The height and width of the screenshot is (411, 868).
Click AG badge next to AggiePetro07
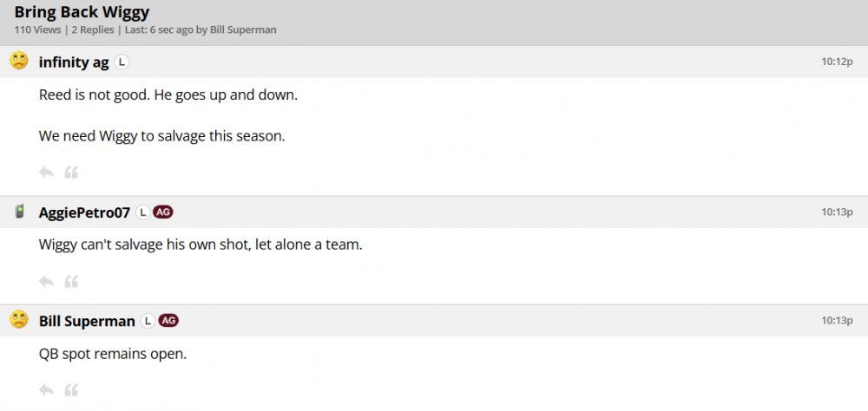point(164,212)
